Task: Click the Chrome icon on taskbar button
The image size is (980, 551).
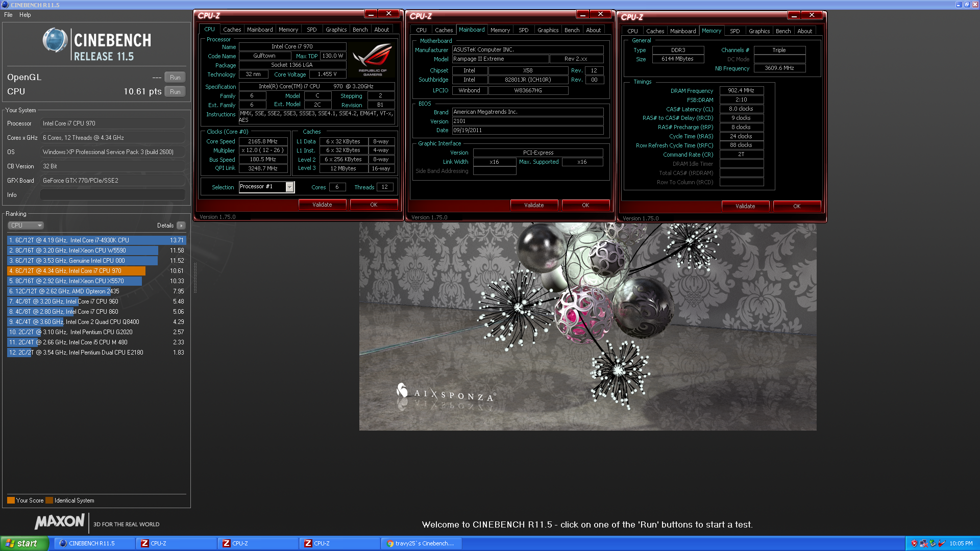Action: point(390,543)
